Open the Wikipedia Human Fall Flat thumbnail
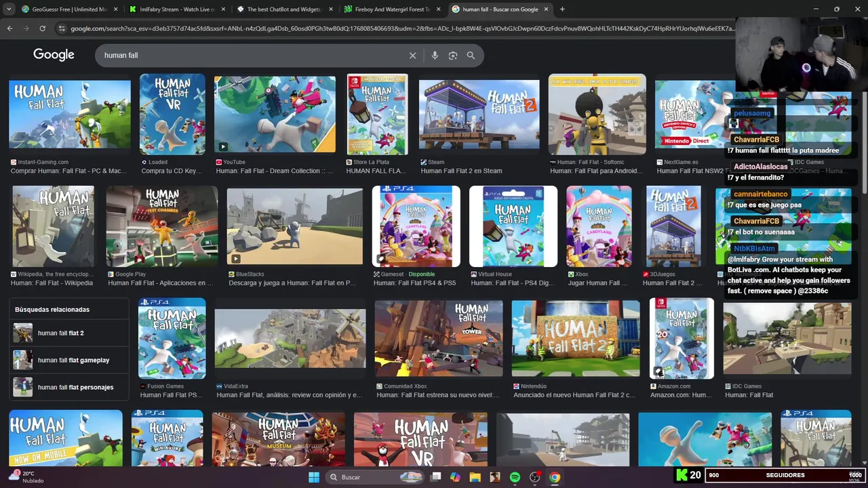 pos(54,226)
